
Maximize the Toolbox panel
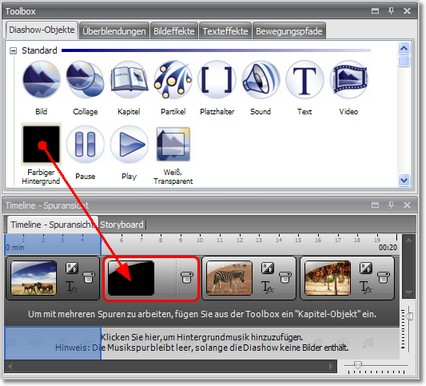click(x=375, y=11)
